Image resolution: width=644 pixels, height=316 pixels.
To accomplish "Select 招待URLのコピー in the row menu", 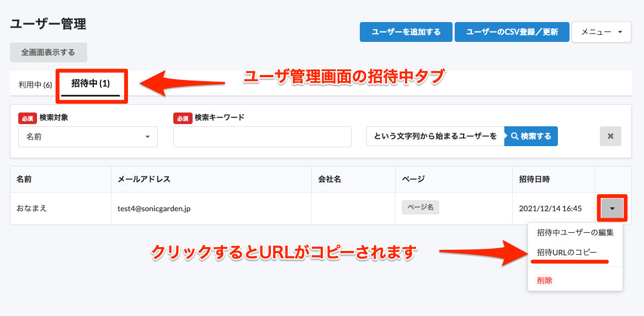I will pyautogui.click(x=567, y=252).
